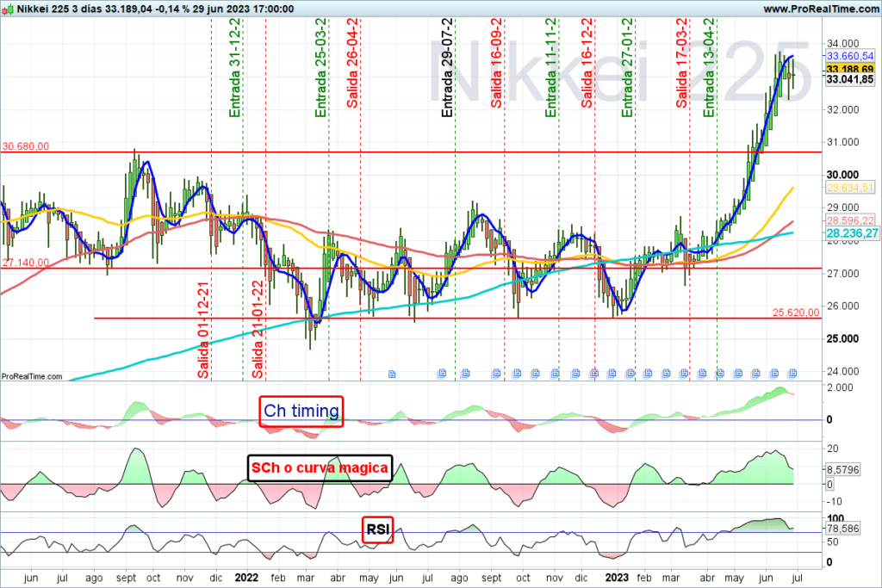Select the 25.620,00 support level label
Viewport: 882px width, 588px height.
[796, 313]
